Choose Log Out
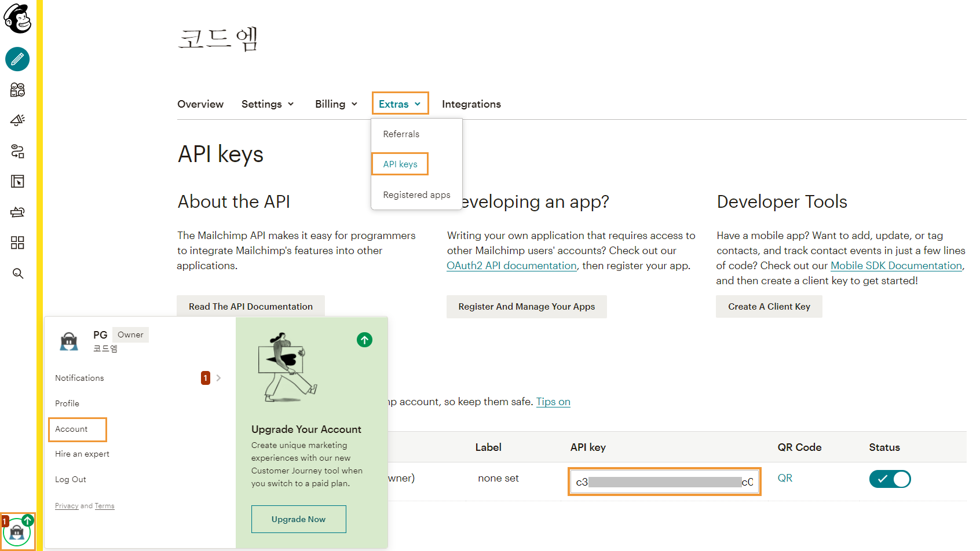This screenshot has width=980, height=551. click(71, 480)
